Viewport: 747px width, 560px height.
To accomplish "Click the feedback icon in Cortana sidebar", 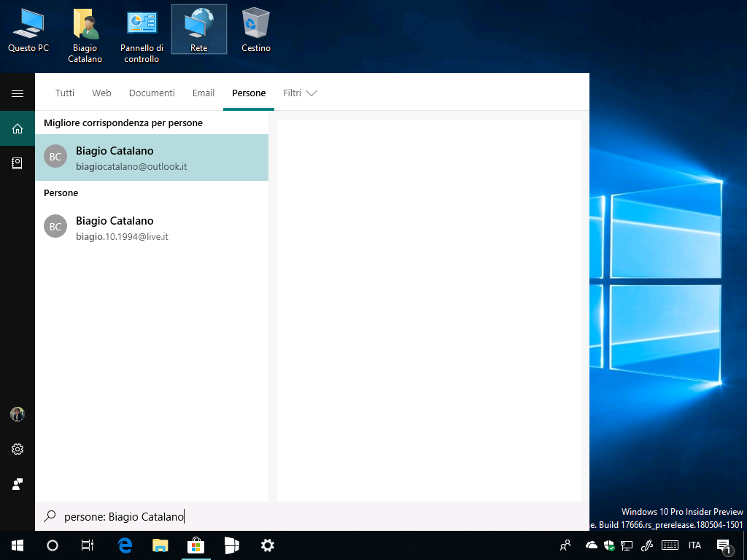I will click(18, 484).
